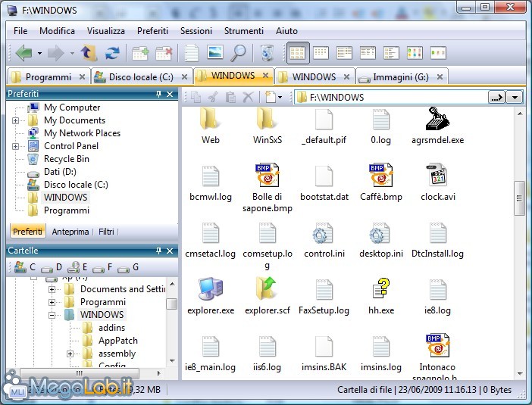
Task: Pin the Preferiti panel
Action: [x=159, y=94]
